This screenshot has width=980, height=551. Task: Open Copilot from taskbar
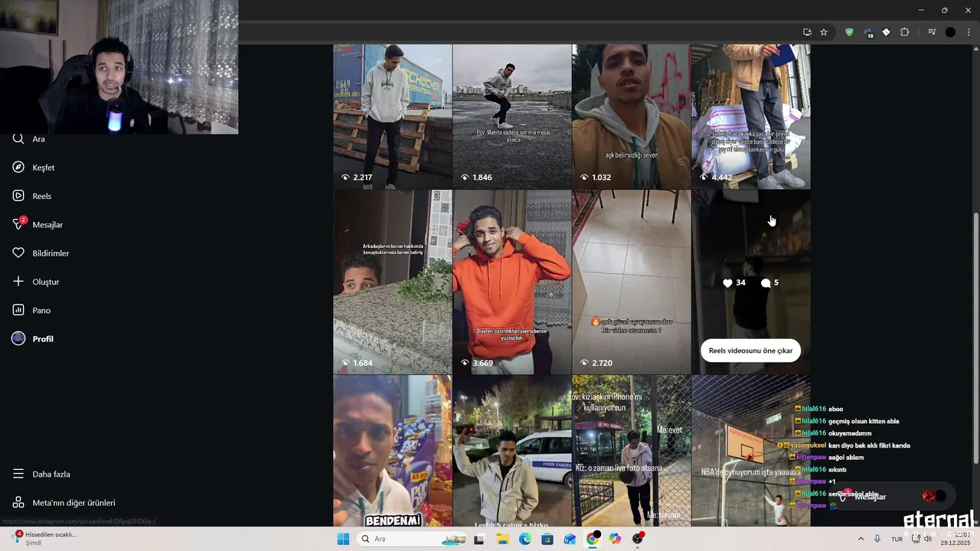[615, 539]
